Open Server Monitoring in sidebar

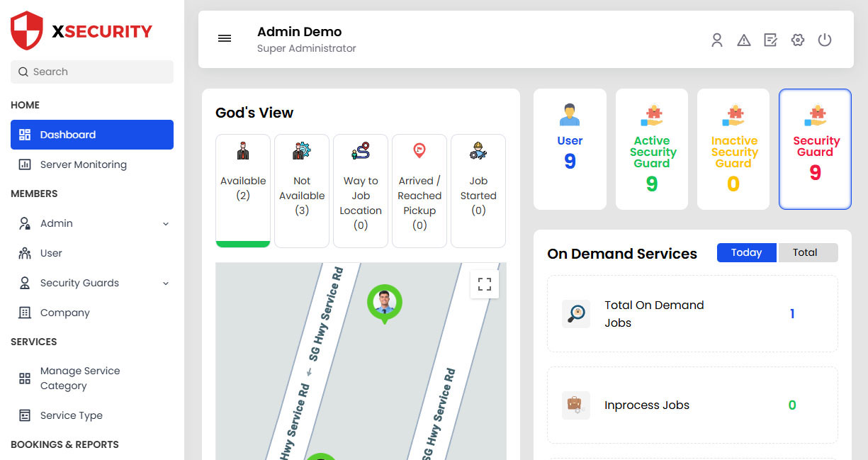(x=83, y=164)
